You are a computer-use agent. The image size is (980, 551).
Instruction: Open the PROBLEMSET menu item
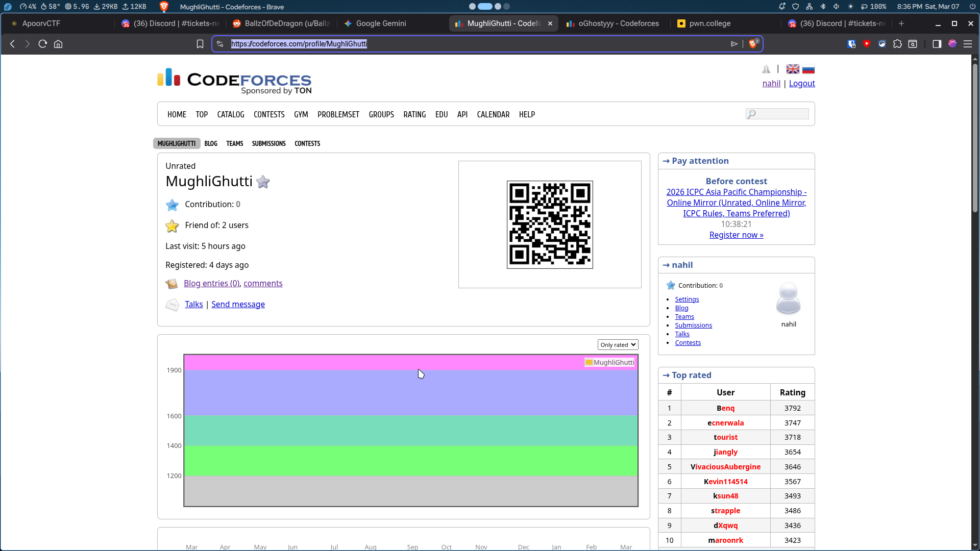pyautogui.click(x=338, y=114)
